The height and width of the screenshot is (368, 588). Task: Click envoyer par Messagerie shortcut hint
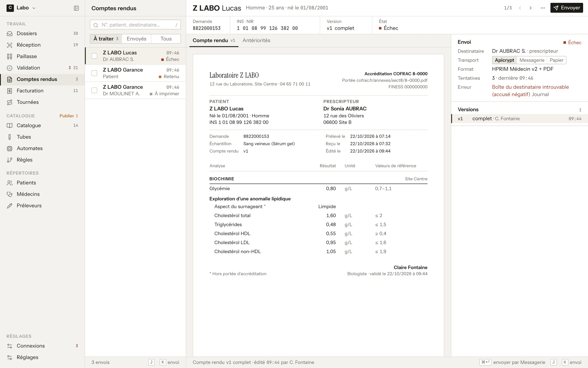point(512,362)
